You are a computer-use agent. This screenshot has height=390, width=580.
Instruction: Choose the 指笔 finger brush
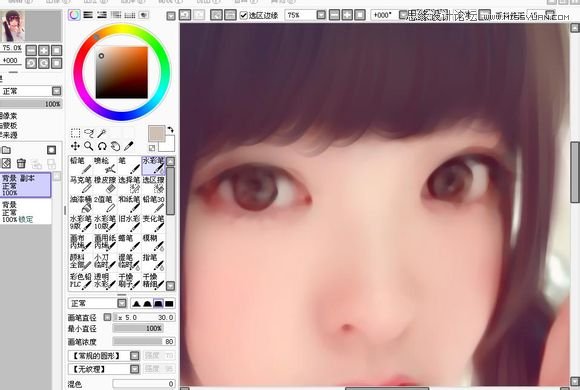point(153,262)
